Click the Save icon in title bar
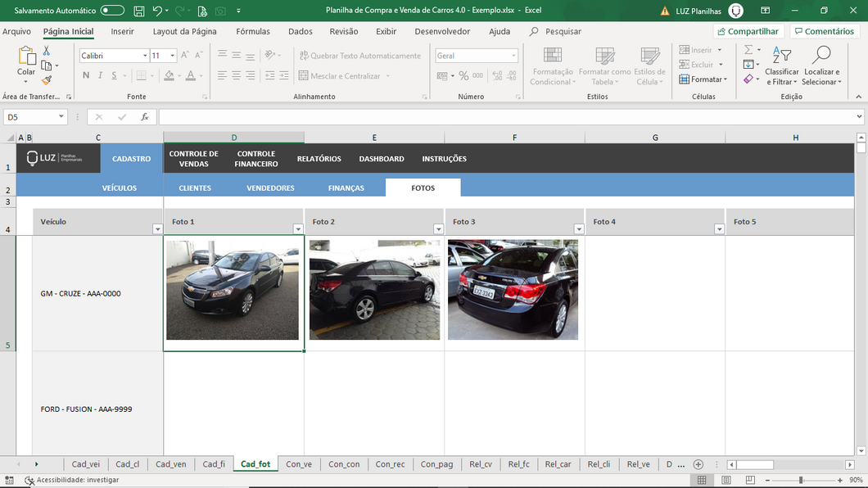Image resolution: width=868 pixels, height=488 pixels. [x=139, y=11]
